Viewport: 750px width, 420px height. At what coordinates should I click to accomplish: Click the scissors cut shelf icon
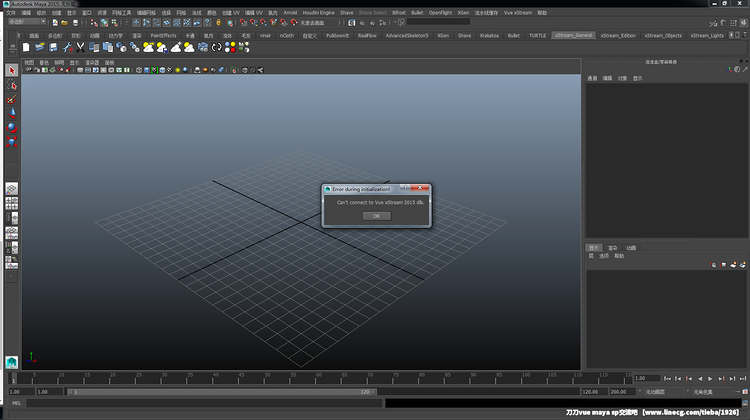tap(80, 47)
